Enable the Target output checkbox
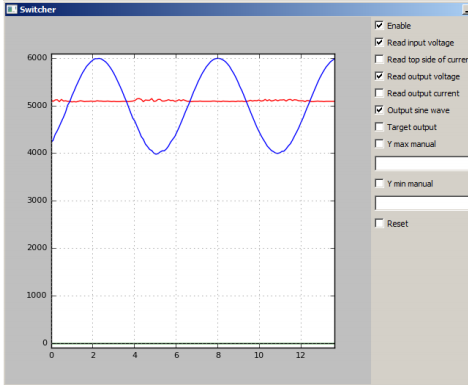Viewport: 468px width, 392px height. pos(379,127)
